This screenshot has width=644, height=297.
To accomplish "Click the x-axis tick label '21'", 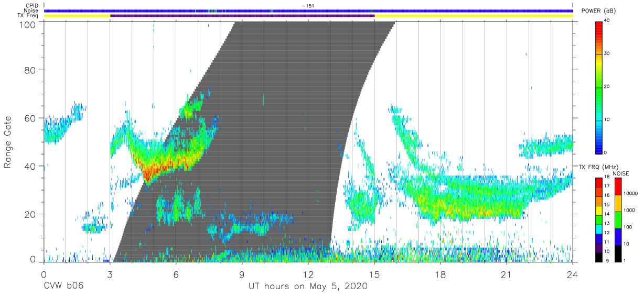I will tap(507, 274).
